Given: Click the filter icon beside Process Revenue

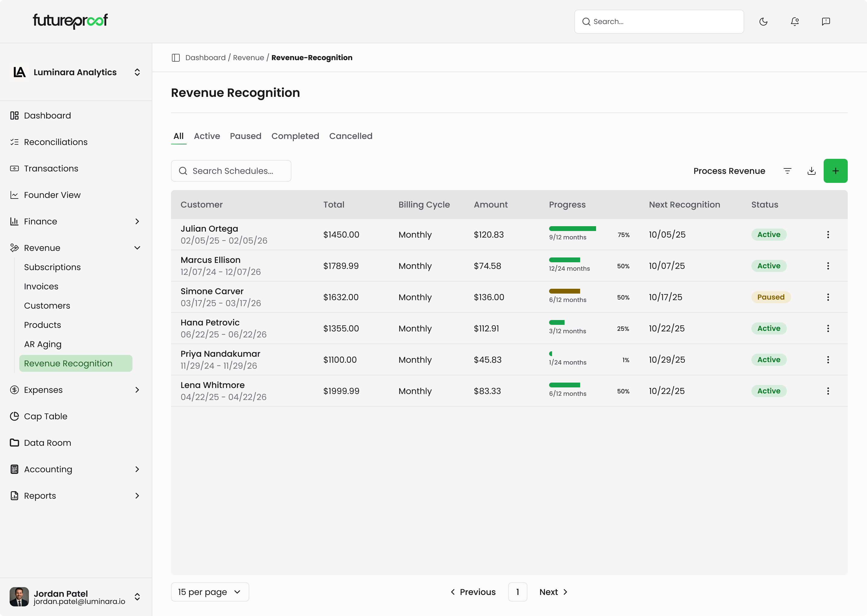Looking at the screenshot, I should (787, 171).
